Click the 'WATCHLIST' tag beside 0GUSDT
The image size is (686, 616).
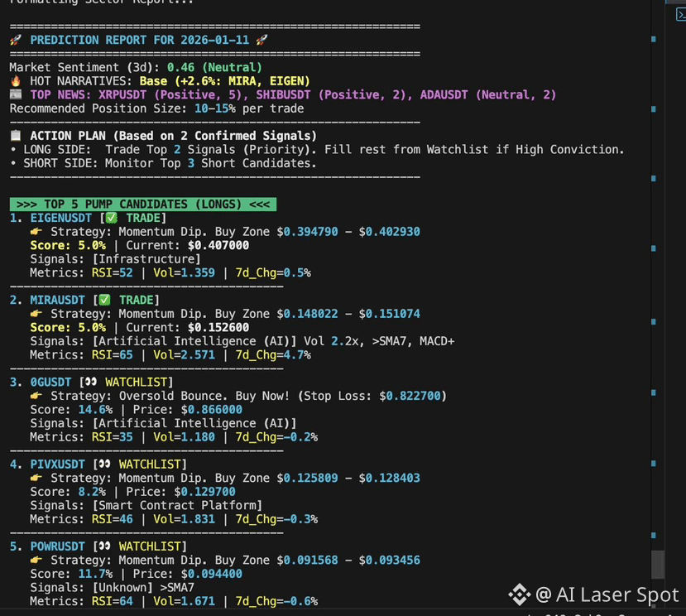pos(136,383)
